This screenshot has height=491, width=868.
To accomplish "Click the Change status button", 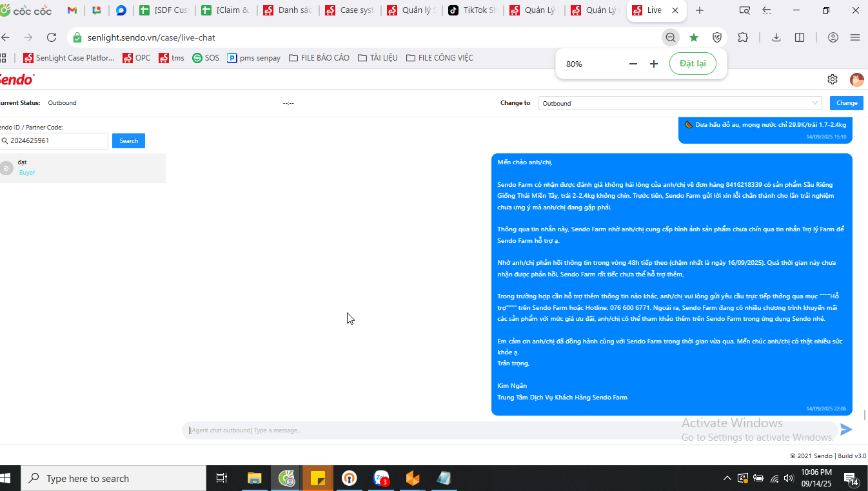I will pos(847,103).
